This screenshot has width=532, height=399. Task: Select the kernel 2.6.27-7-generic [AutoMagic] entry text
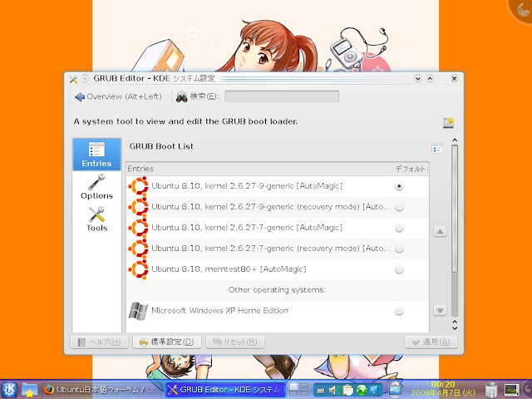pyautogui.click(x=247, y=227)
